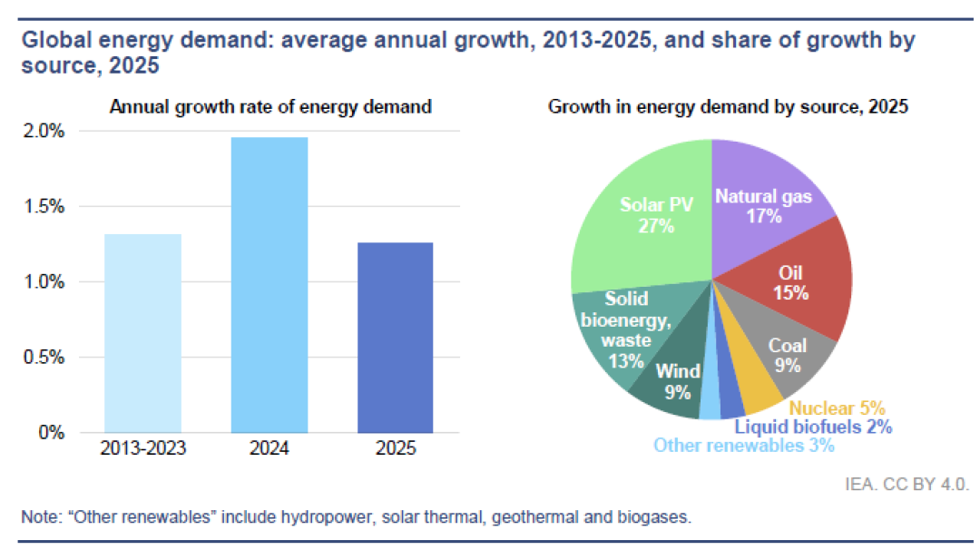Click the 2013-2023 x-axis label
Screen dimensions: 980x560
coord(143,448)
